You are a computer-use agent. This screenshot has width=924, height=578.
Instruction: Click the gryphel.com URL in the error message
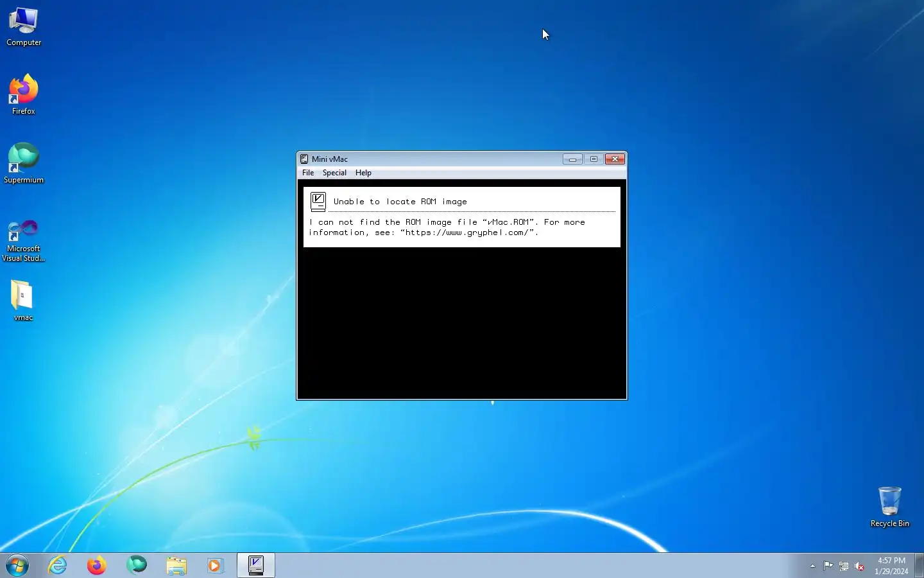click(x=467, y=232)
